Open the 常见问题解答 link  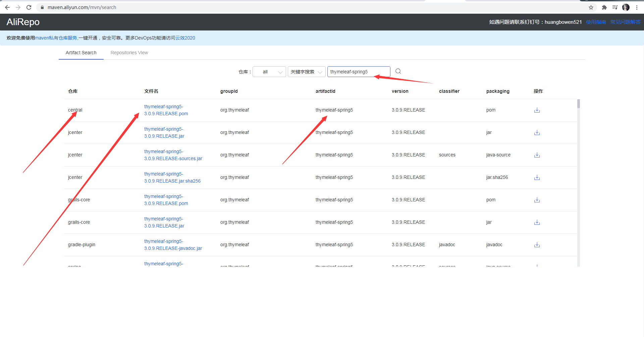[x=626, y=22]
